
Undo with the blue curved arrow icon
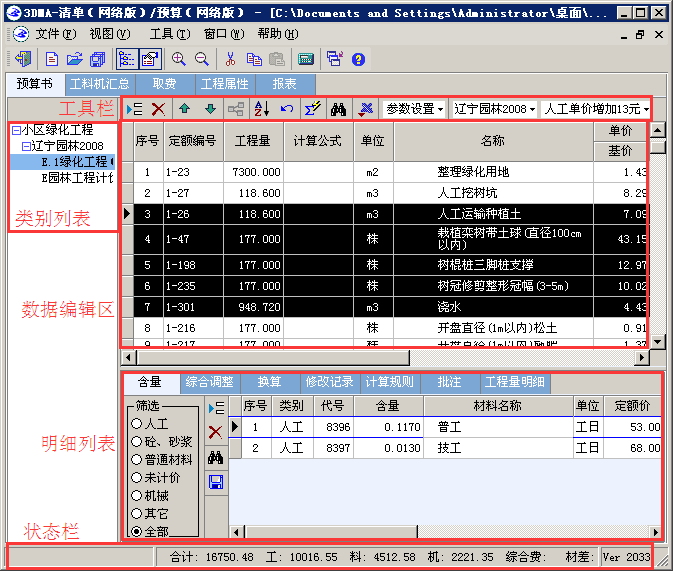(287, 109)
